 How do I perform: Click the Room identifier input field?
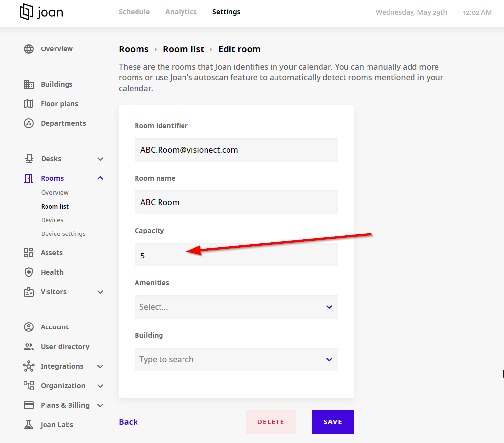pyautogui.click(x=236, y=150)
